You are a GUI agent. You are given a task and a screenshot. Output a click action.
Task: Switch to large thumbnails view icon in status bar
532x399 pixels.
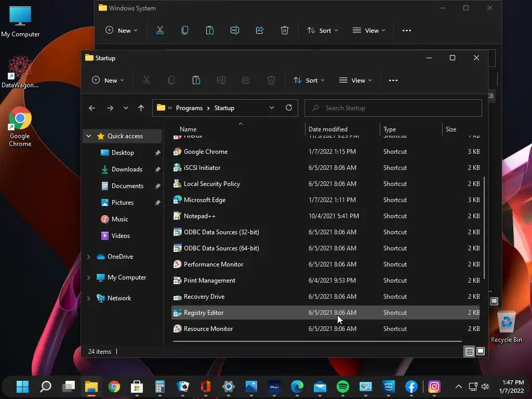tap(481, 352)
